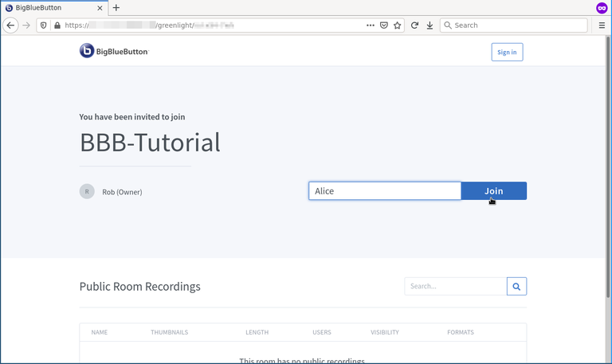Click the BigBlueButton logo
The width and height of the screenshot is (612, 364).
pos(114,51)
